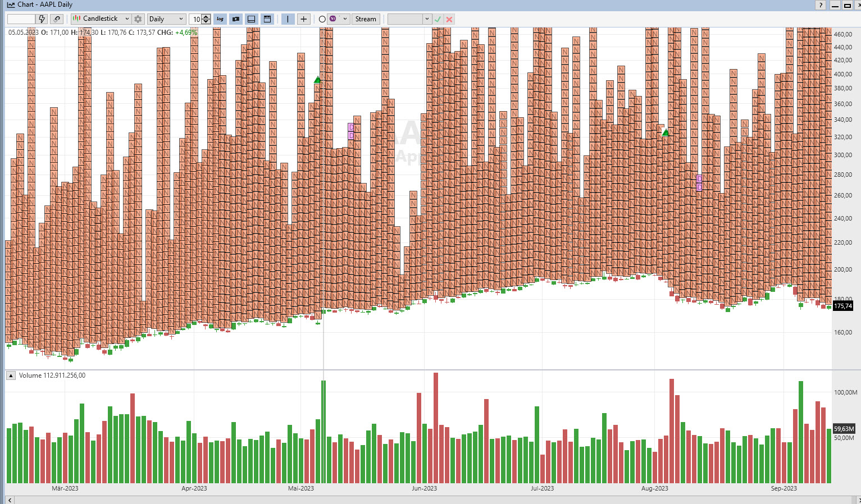Image resolution: width=861 pixels, height=504 pixels.
Task: Click the red X cancel icon
Action: click(449, 19)
